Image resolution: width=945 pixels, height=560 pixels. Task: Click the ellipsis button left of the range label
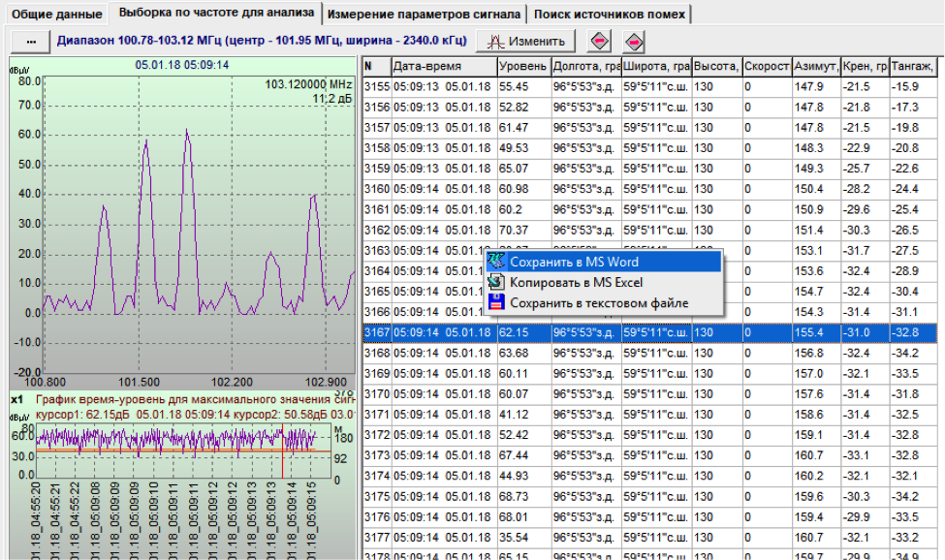click(x=29, y=42)
